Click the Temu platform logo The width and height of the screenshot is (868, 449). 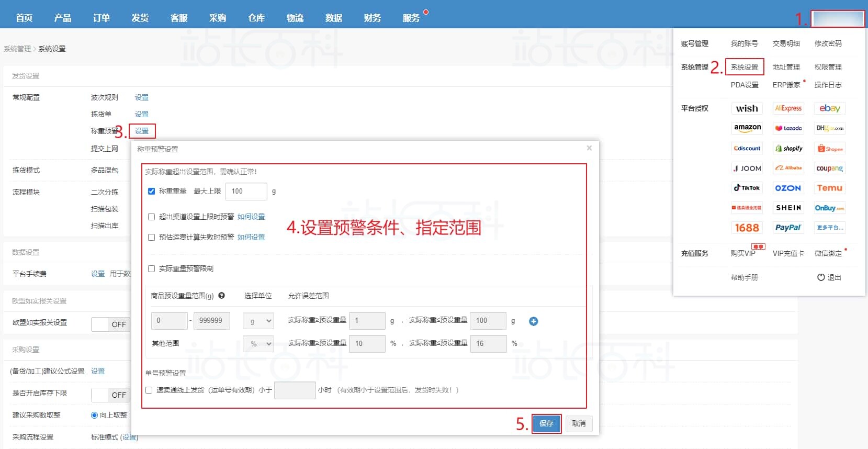829,188
